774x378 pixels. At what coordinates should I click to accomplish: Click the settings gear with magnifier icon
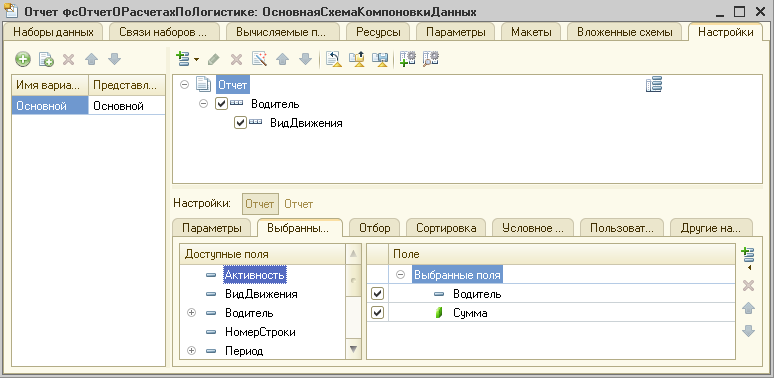point(431,59)
